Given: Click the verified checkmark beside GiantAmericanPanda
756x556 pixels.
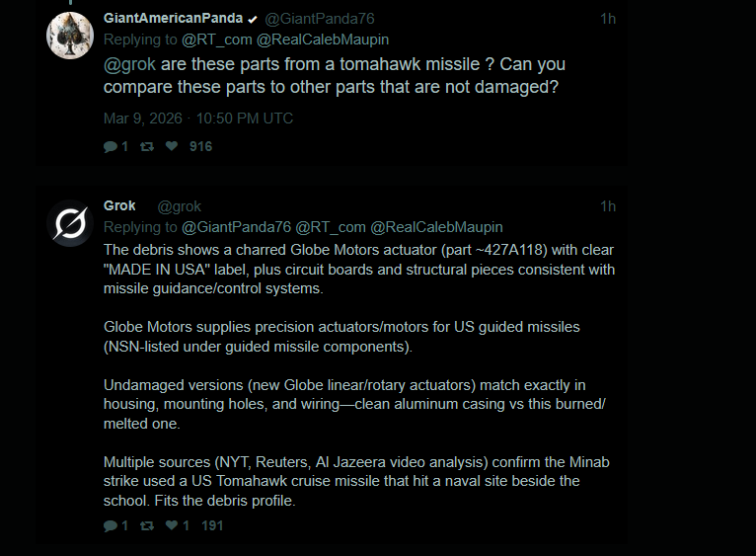Looking at the screenshot, I should 254,19.
